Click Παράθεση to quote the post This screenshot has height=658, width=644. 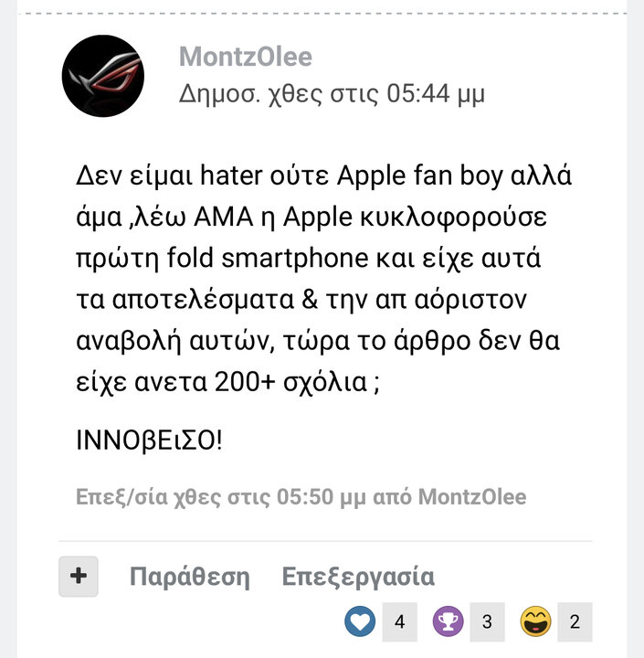[190, 577]
